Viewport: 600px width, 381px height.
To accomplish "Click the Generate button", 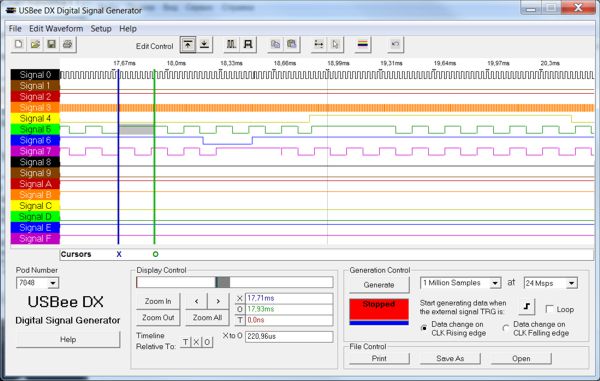I will point(379,285).
